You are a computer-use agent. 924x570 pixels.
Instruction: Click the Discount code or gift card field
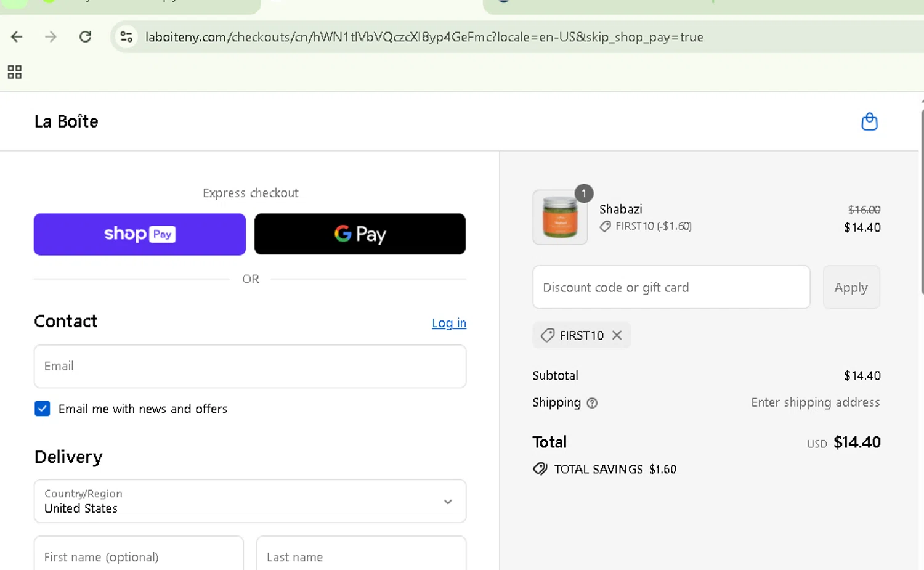(671, 287)
